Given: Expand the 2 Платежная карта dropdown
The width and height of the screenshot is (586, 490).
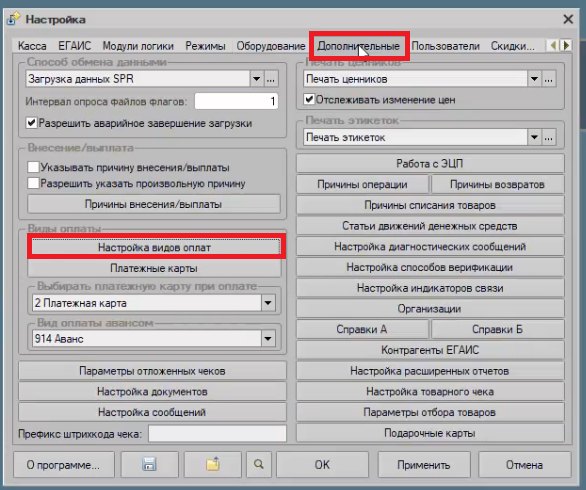Looking at the screenshot, I should click(x=268, y=303).
